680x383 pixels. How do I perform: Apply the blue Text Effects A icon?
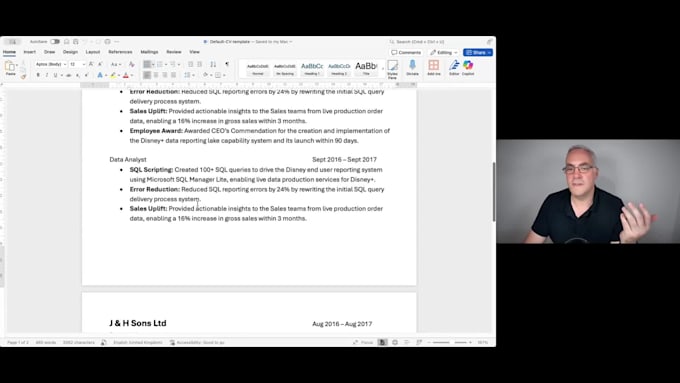point(100,75)
